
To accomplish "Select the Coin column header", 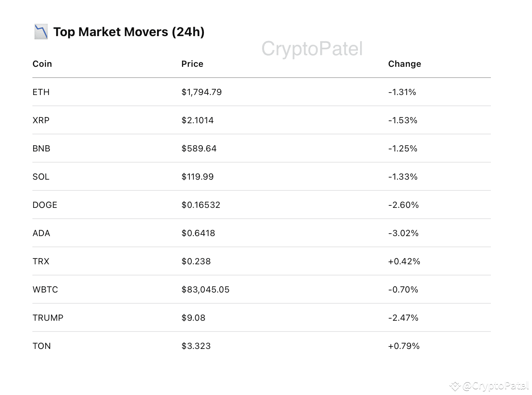I will (x=42, y=64).
